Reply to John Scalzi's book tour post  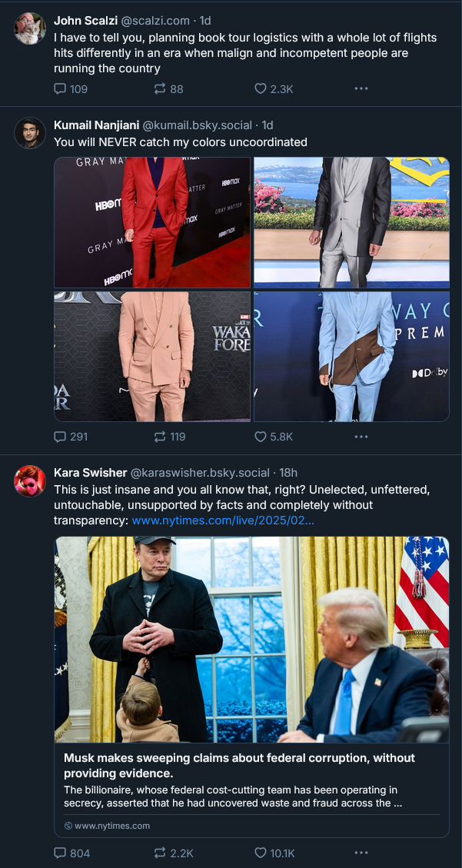point(70,88)
